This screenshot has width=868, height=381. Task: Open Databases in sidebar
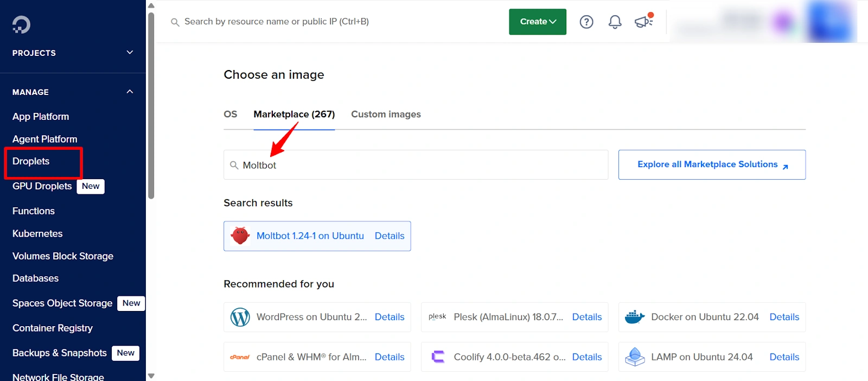(35, 278)
